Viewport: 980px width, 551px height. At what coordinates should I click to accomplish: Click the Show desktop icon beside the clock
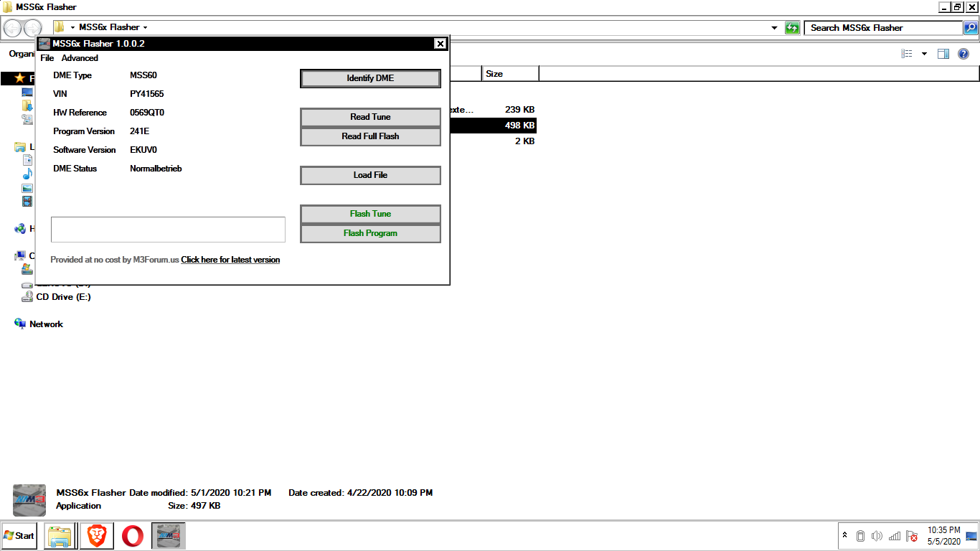click(971, 536)
